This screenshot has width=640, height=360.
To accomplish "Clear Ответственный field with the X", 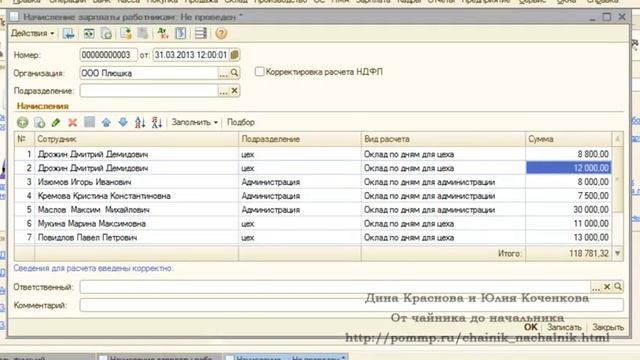I will pyautogui.click(x=607, y=287).
